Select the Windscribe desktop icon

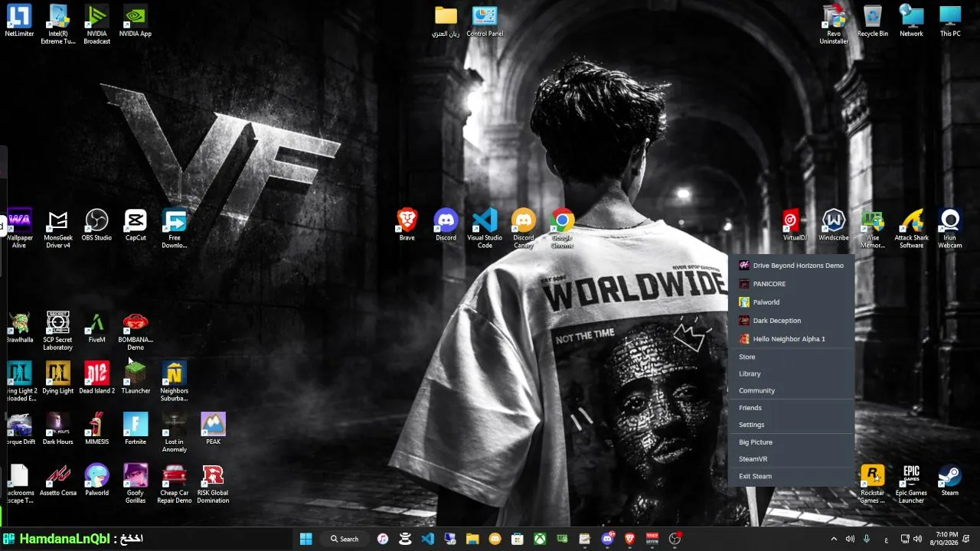[834, 226]
